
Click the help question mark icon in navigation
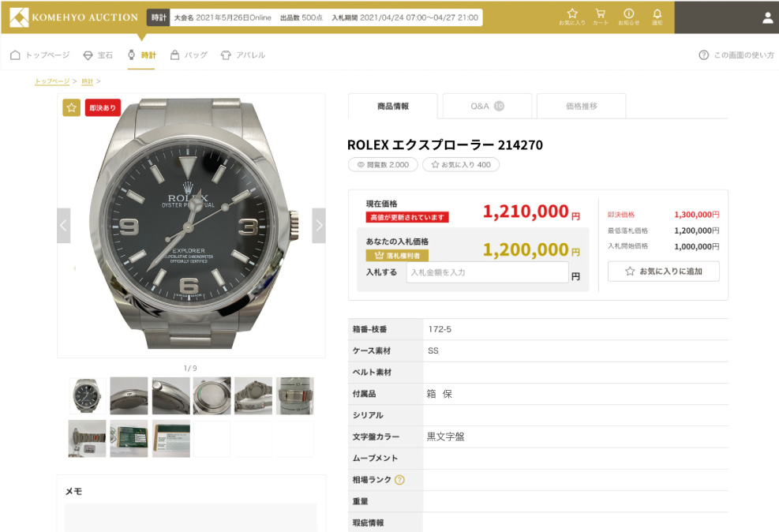point(703,55)
